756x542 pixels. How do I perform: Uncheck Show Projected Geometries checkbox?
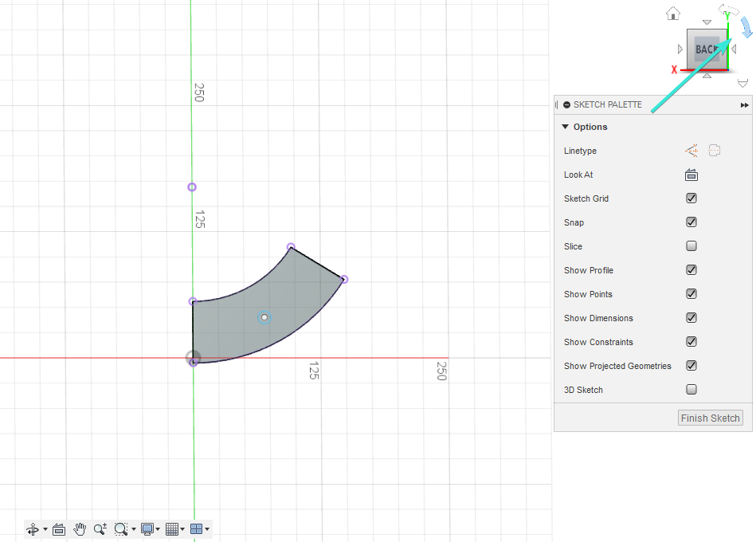[691, 366]
